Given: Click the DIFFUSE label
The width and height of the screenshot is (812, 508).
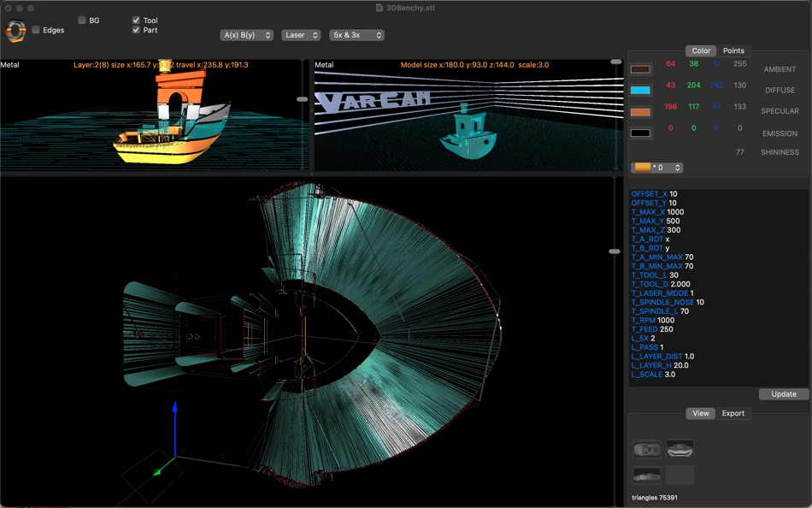Looking at the screenshot, I should [780, 90].
